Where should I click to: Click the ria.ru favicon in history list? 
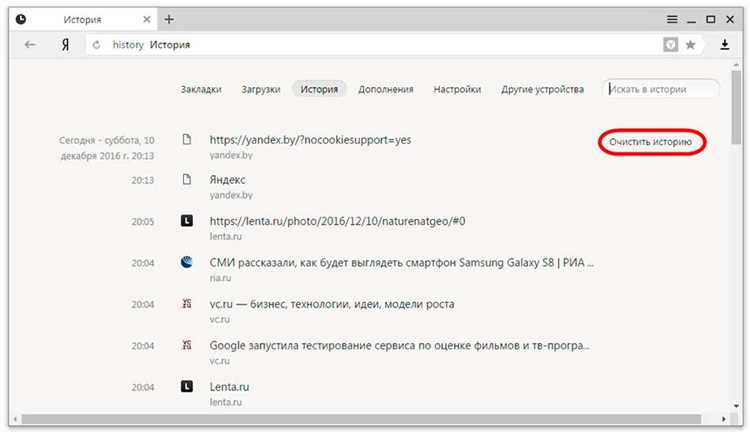tap(186, 262)
